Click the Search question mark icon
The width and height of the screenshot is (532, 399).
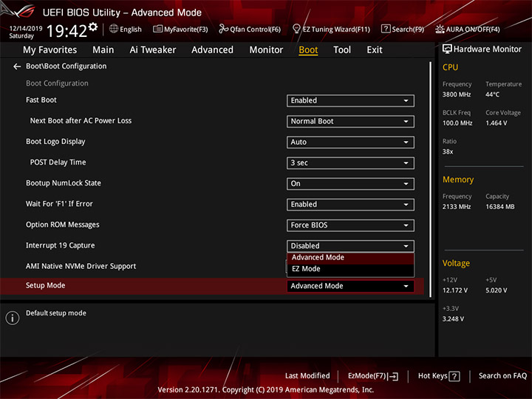(386, 29)
